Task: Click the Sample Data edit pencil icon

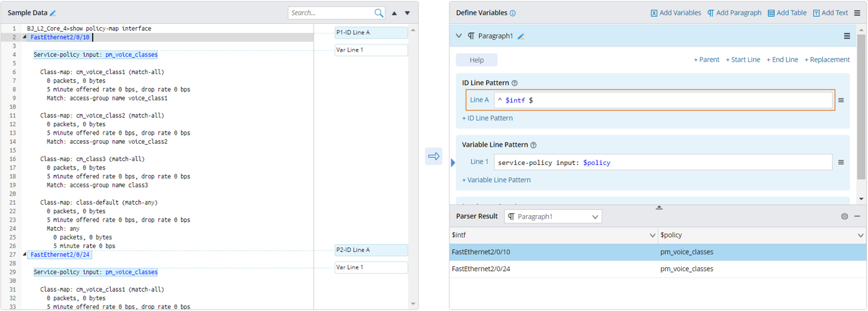Action: (x=53, y=14)
